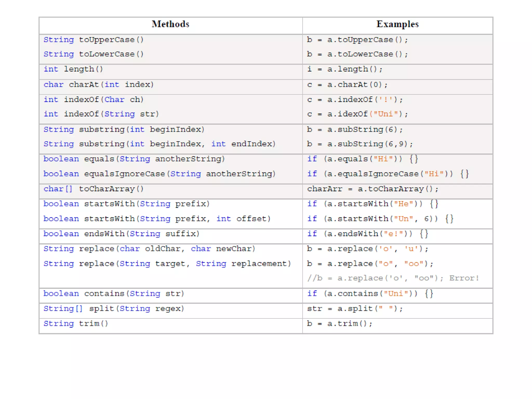Select indexOf(String str) method signature
The image size is (532, 399).
pyautogui.click(x=101, y=114)
